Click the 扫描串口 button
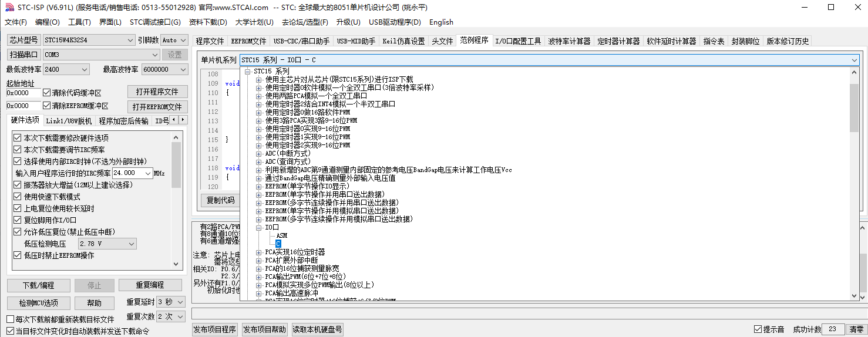This screenshot has height=337, width=868. (x=23, y=55)
